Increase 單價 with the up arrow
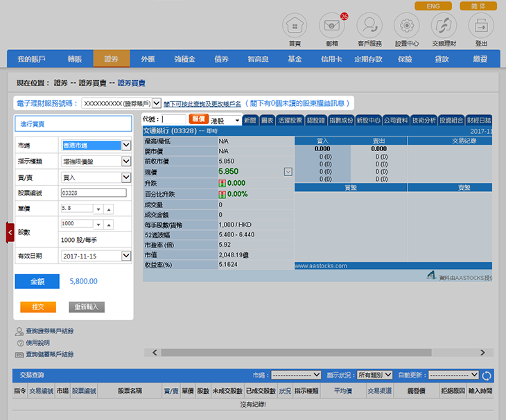The width and height of the screenshot is (506, 420). [109, 209]
